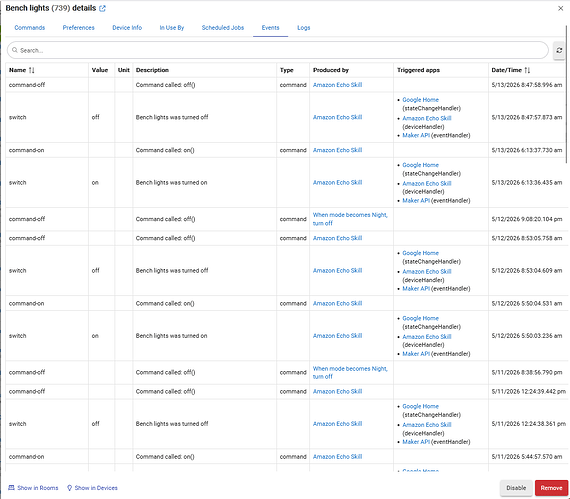Sort events by Name column arrows

coord(32,70)
